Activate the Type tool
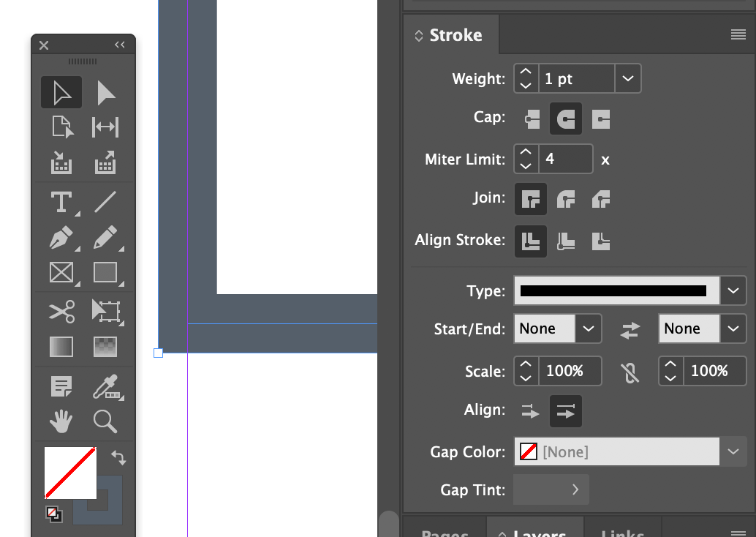 61,201
